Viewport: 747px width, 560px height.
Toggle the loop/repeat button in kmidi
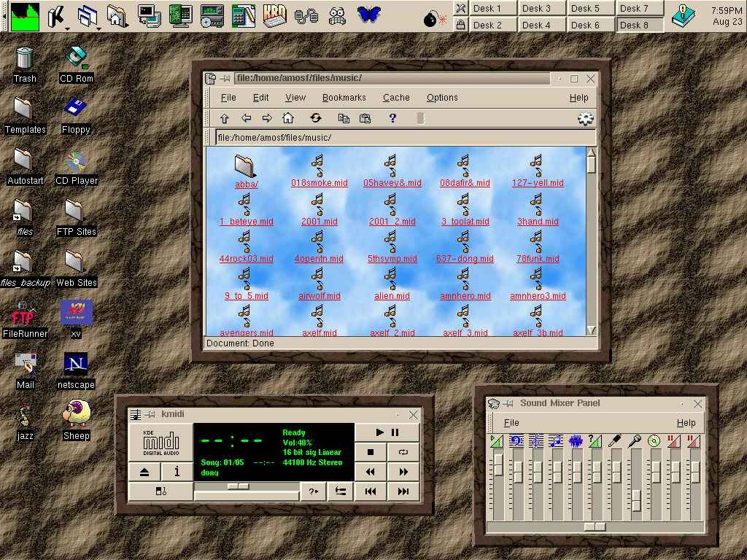click(403, 452)
